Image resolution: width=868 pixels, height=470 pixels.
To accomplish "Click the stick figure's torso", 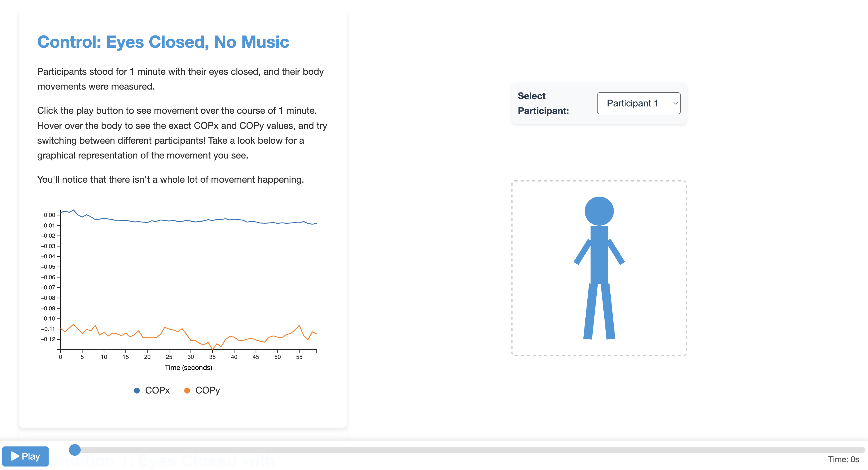I will tap(599, 255).
